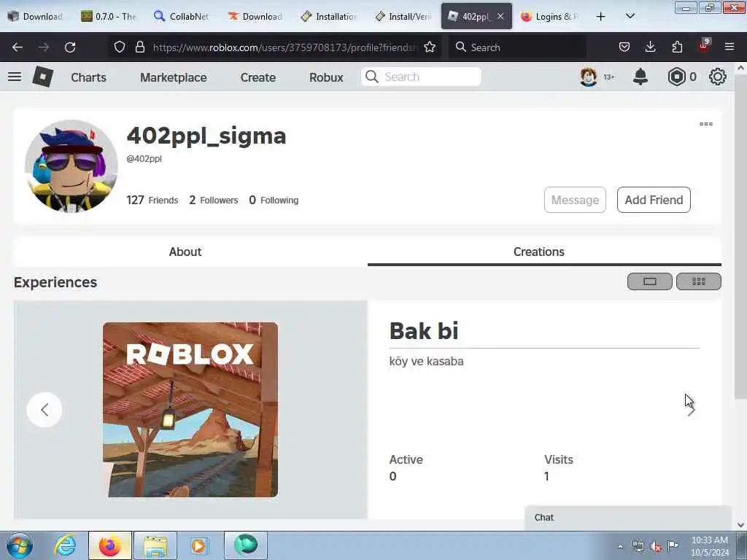Click the Firefox Search box
The image size is (747, 560).
tap(517, 47)
